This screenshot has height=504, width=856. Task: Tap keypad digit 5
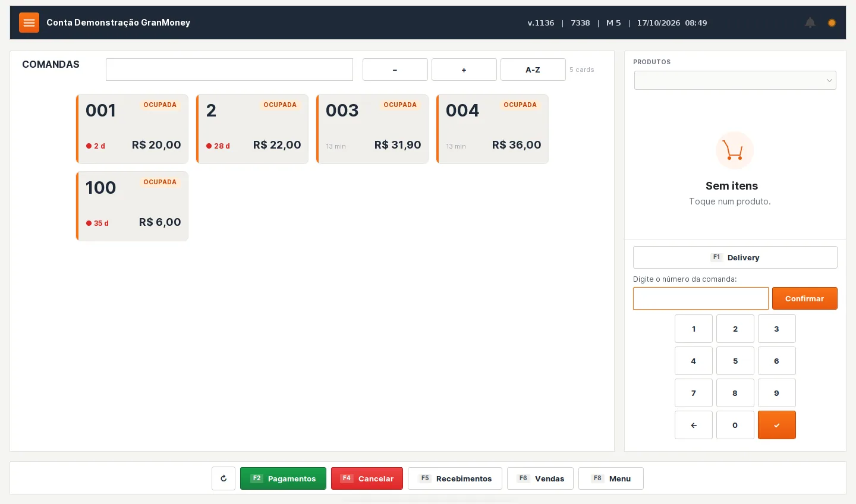pos(735,361)
